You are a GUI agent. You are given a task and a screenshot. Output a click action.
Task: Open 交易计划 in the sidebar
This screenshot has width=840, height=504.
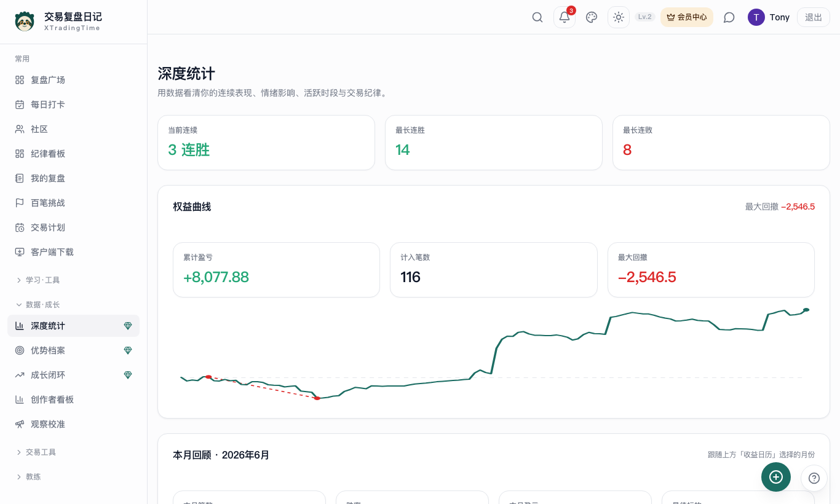click(x=73, y=227)
